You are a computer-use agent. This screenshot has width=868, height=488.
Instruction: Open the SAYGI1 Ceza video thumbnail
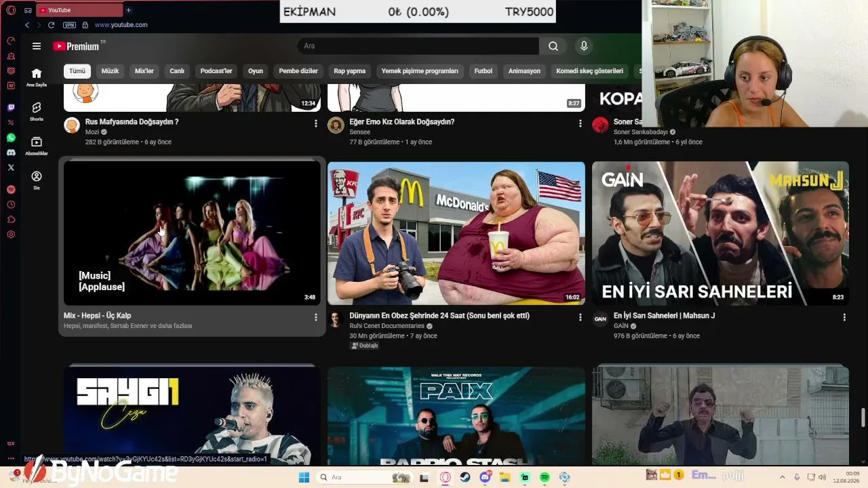[x=192, y=416]
